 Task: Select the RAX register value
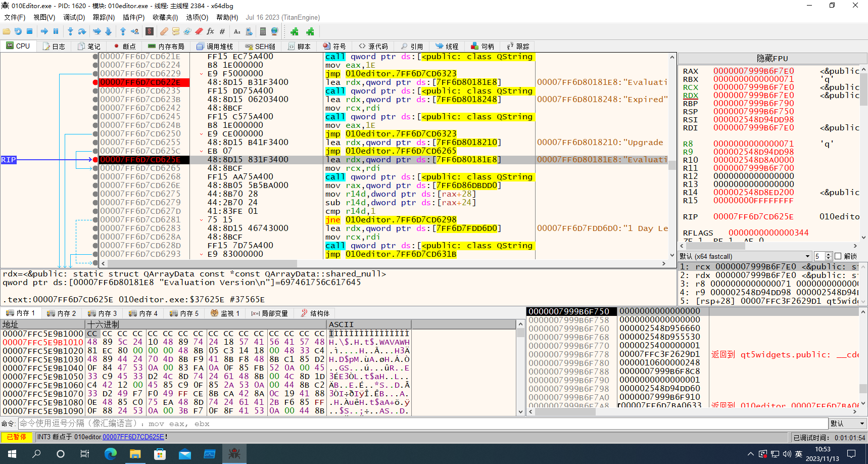pyautogui.click(x=753, y=71)
